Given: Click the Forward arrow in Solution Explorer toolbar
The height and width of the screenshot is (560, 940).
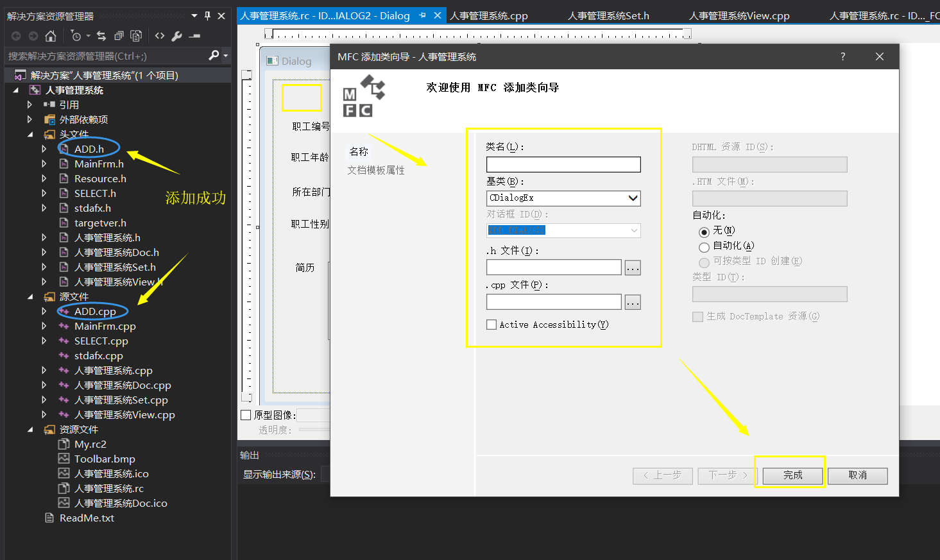Looking at the screenshot, I should tap(33, 36).
